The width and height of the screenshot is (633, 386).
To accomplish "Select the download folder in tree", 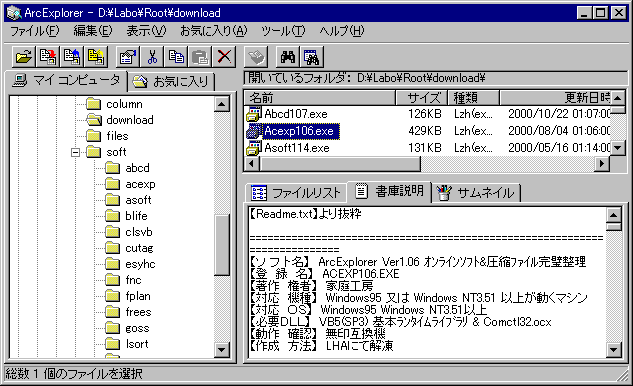I will click(x=130, y=120).
